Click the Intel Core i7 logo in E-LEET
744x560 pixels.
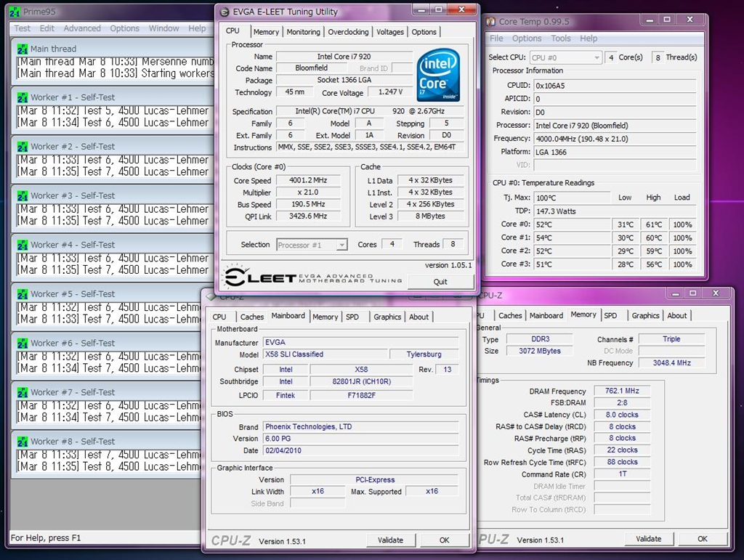[x=438, y=75]
